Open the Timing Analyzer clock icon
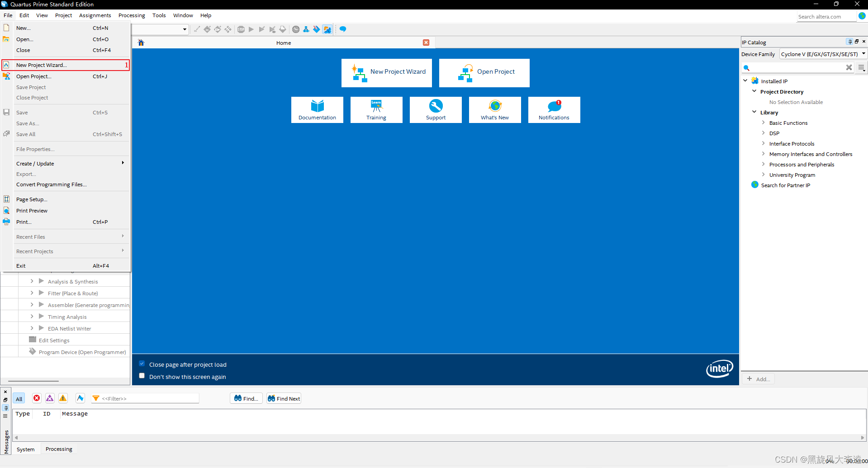Image resolution: width=868 pixels, height=468 pixels. (x=296, y=29)
